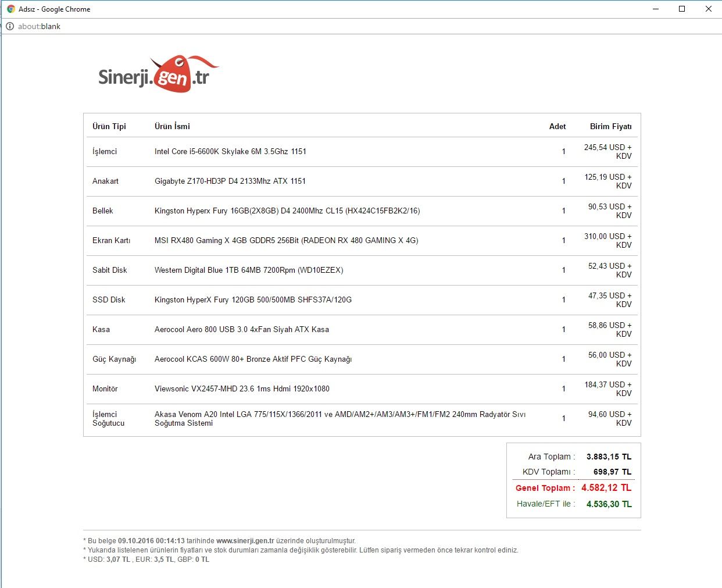Select 'MSI RX480 Gaming X 4GB' product name
722x588 pixels.
(x=287, y=240)
